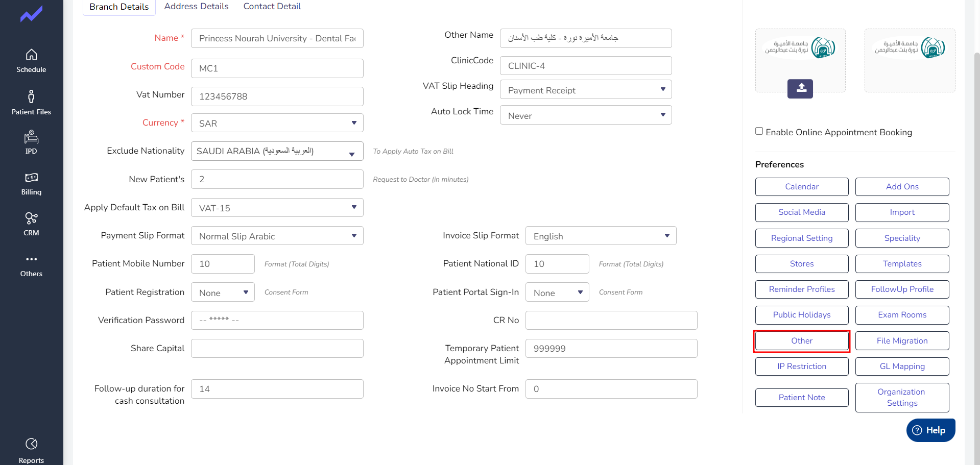This screenshot has height=465, width=980.
Task: Open Social Media preferences
Action: click(x=802, y=212)
